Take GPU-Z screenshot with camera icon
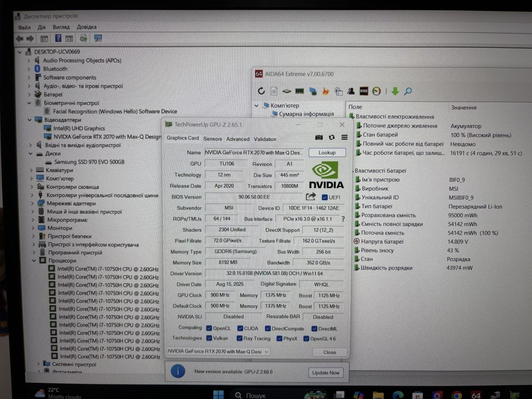 tap(319, 137)
